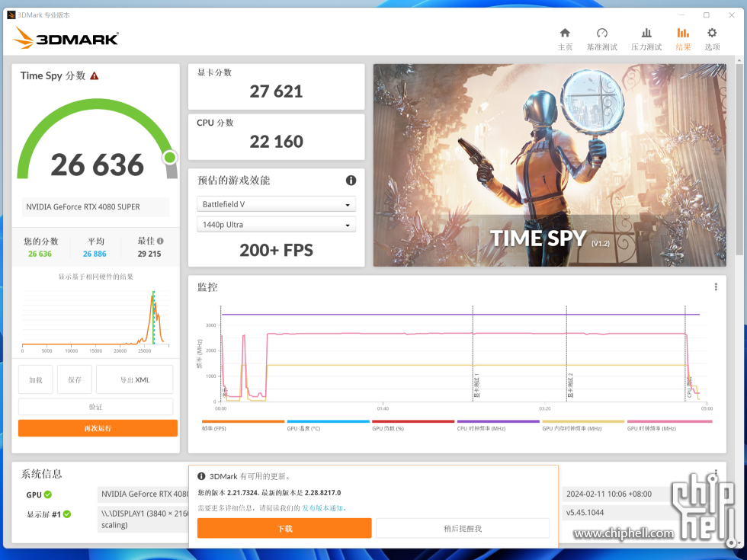The width and height of the screenshot is (747, 560).
Task: Open the release notes (发布版本通知) link
Action: pyautogui.click(x=323, y=508)
